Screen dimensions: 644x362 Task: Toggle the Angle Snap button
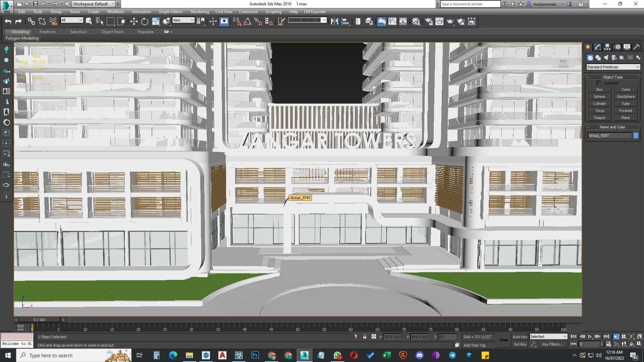pos(248,21)
